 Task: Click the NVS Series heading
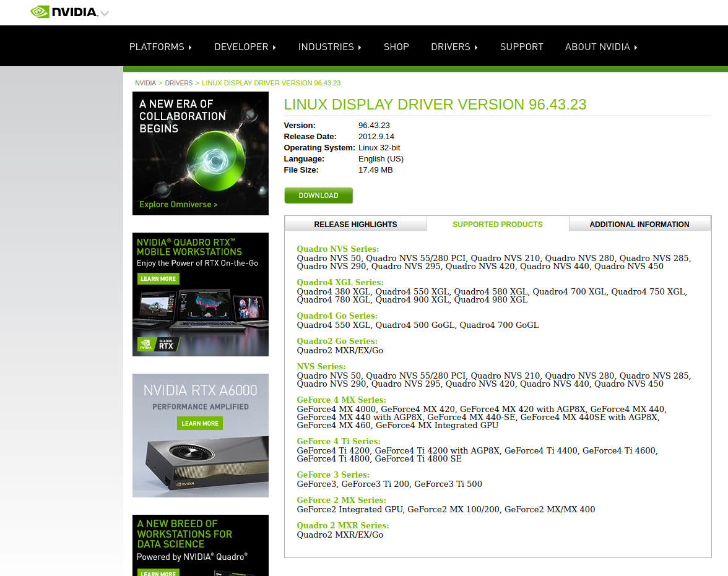point(321,366)
